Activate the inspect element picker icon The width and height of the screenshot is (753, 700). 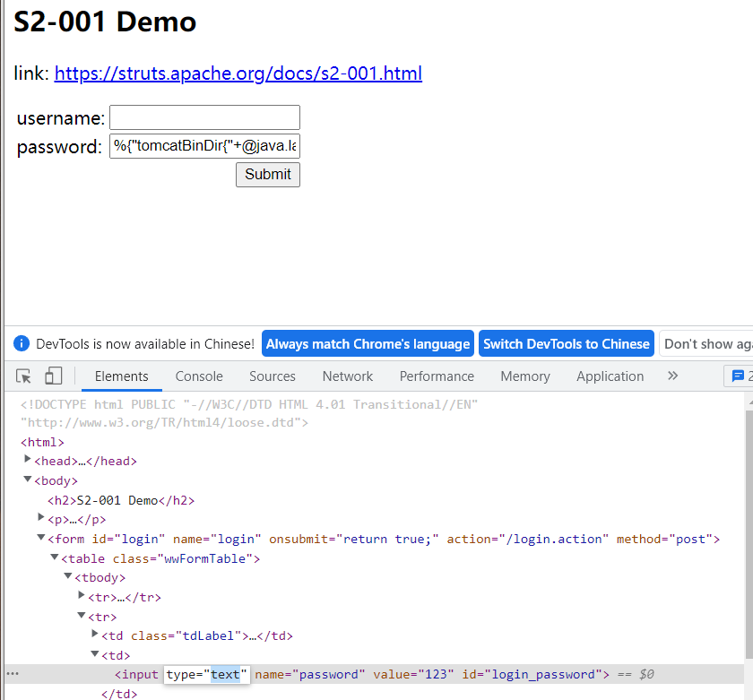[23, 376]
